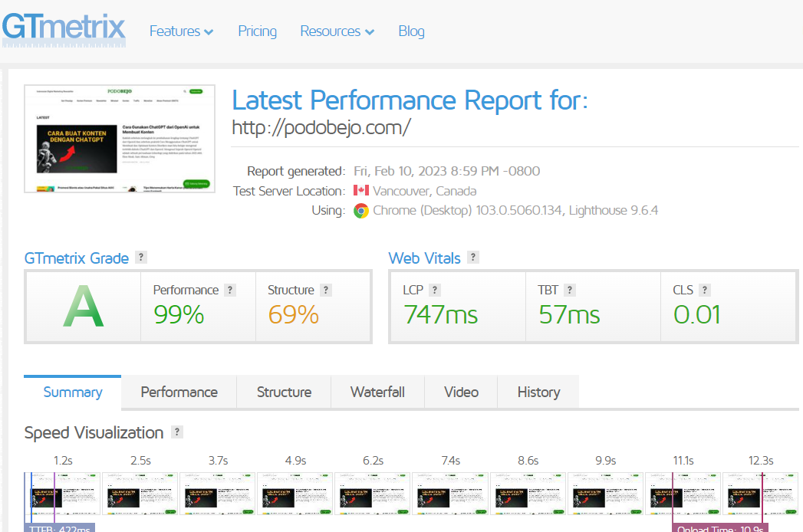The height and width of the screenshot is (532, 803).
Task: Switch to the Structure tab
Action: [x=285, y=392]
